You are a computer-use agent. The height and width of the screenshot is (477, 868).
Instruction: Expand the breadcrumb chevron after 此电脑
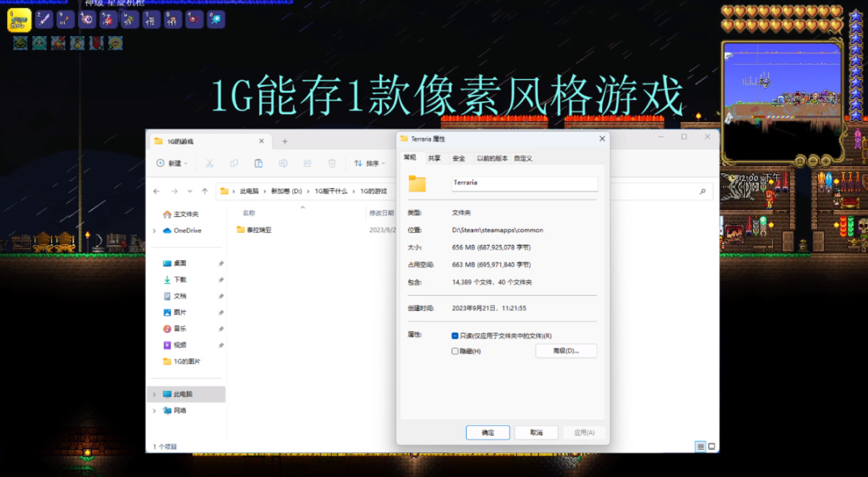(x=265, y=191)
